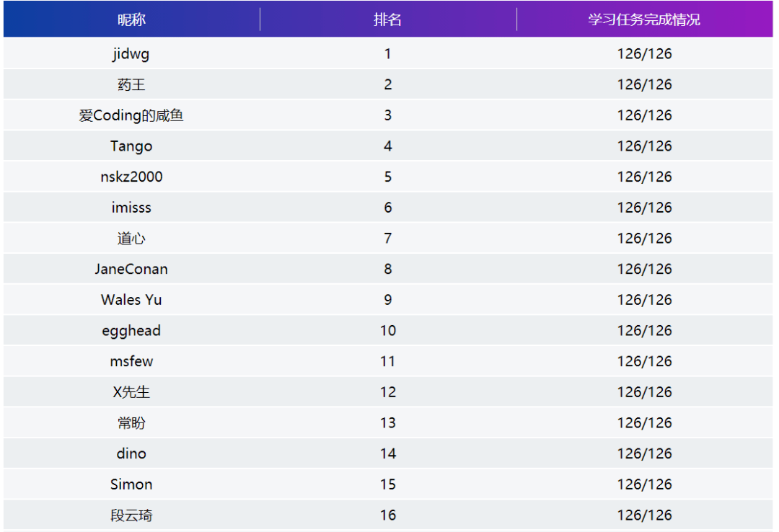The height and width of the screenshot is (532, 779).
Task: Select msfew in the ranking list
Action: 131,362
